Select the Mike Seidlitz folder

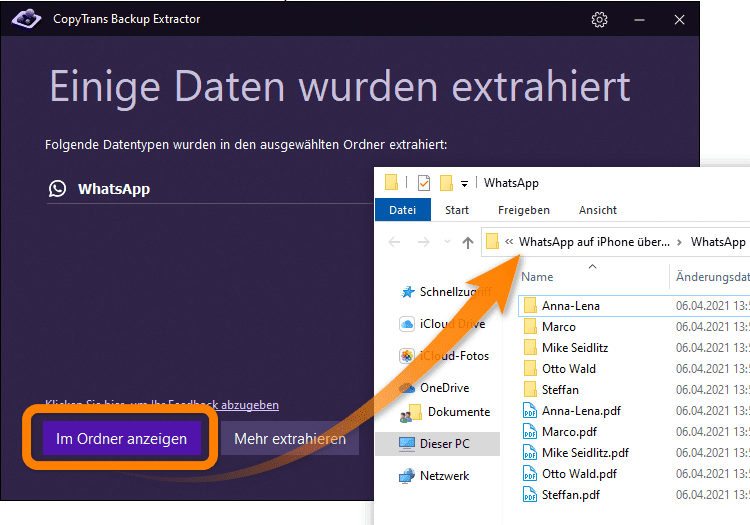click(x=575, y=348)
